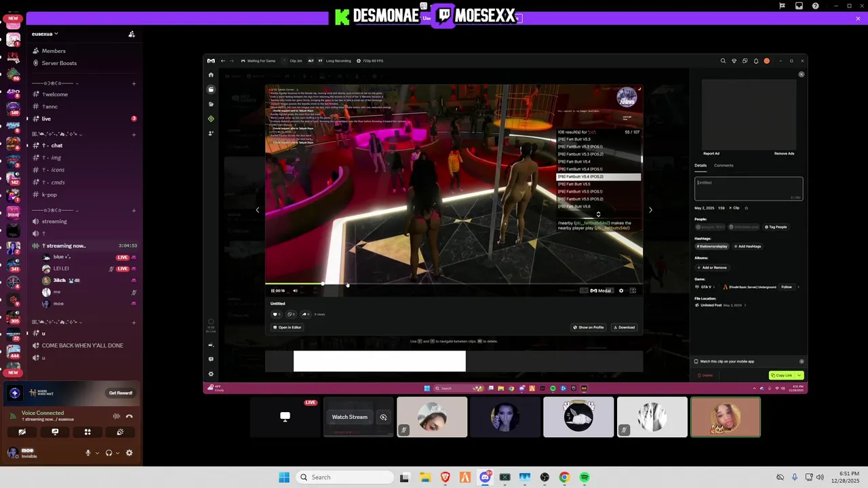Image resolution: width=868 pixels, height=488 pixels.
Task: Click Add or Remove albums button
Action: click(711, 268)
